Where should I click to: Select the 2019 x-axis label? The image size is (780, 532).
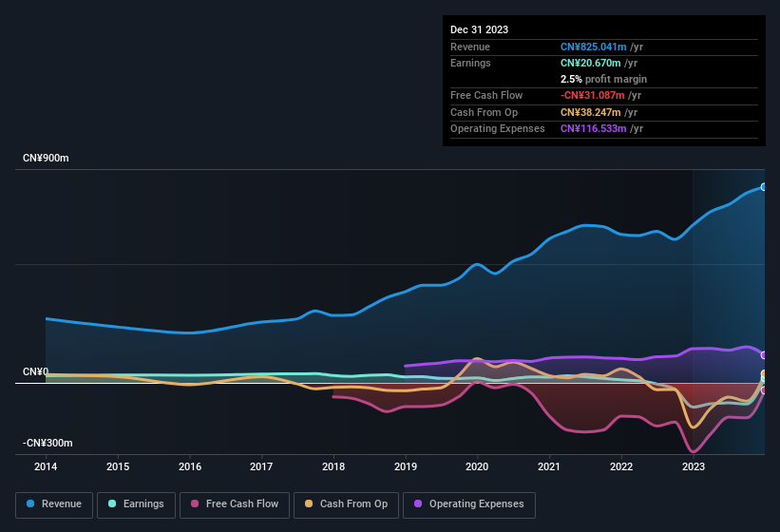coord(406,466)
